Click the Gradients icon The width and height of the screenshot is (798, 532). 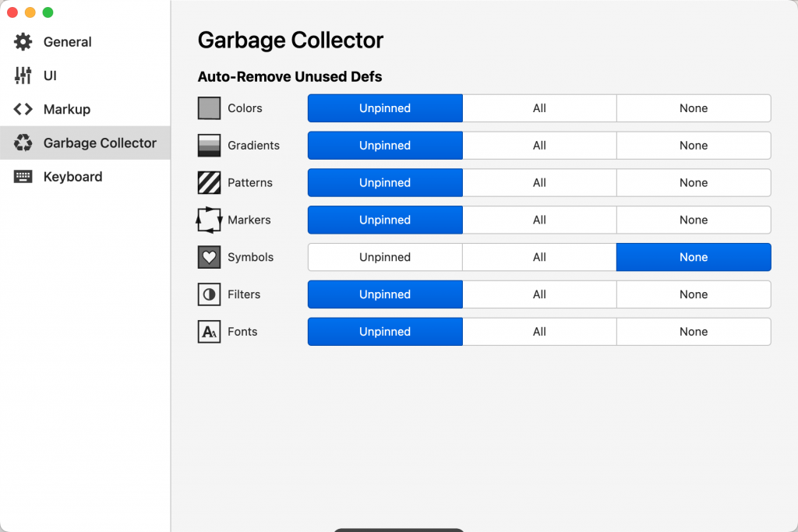coord(209,146)
